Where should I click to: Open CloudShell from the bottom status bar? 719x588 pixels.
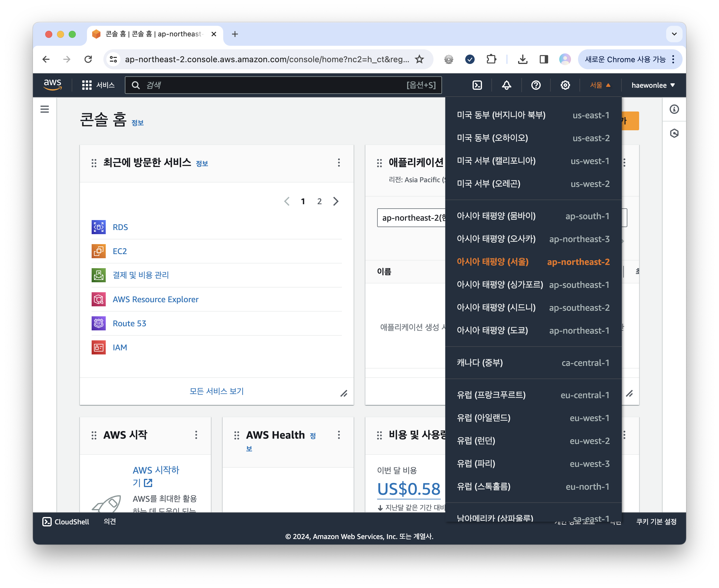pos(66,522)
